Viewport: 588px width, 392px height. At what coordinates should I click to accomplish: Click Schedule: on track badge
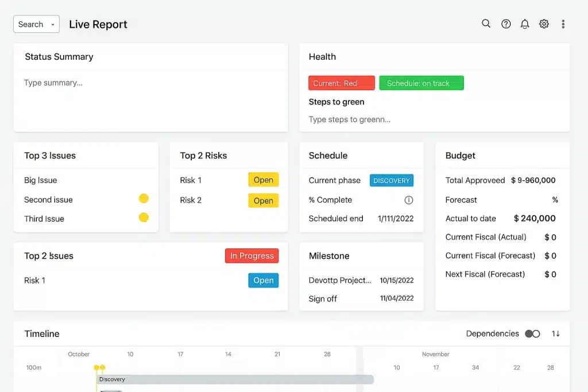coord(421,83)
